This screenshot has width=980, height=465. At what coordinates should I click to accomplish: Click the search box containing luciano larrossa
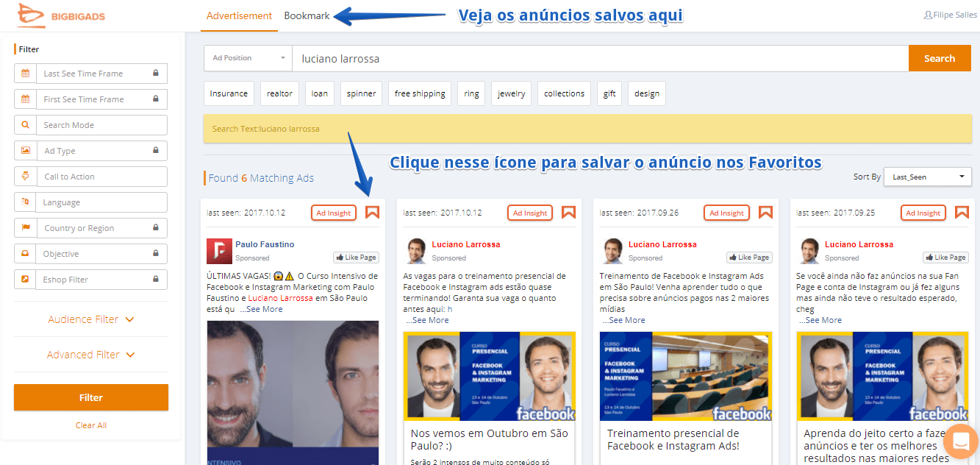(x=600, y=58)
